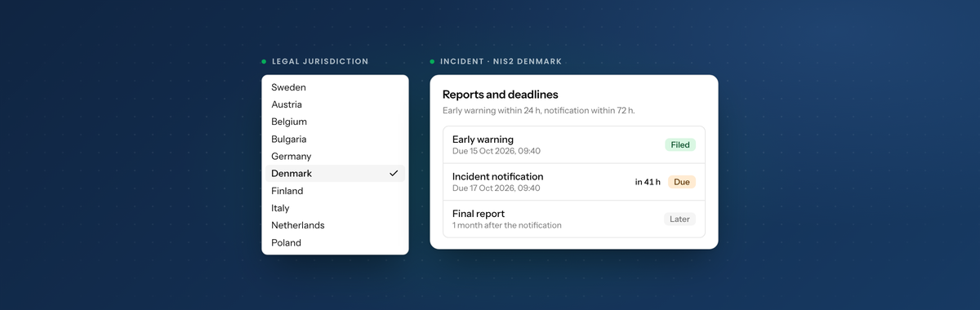Click green dot beside Incident label
The image size is (980, 310).
click(432, 61)
